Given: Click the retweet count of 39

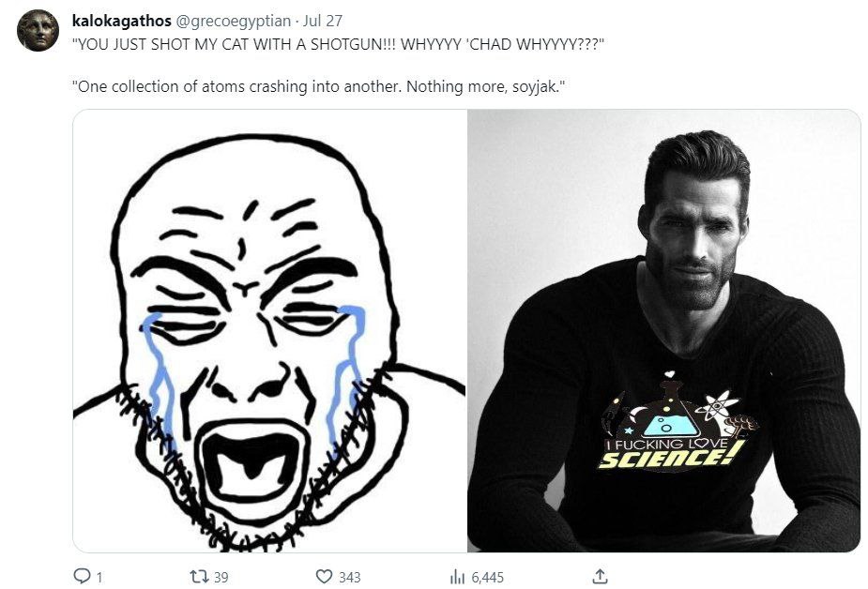Looking at the screenshot, I should (221, 577).
